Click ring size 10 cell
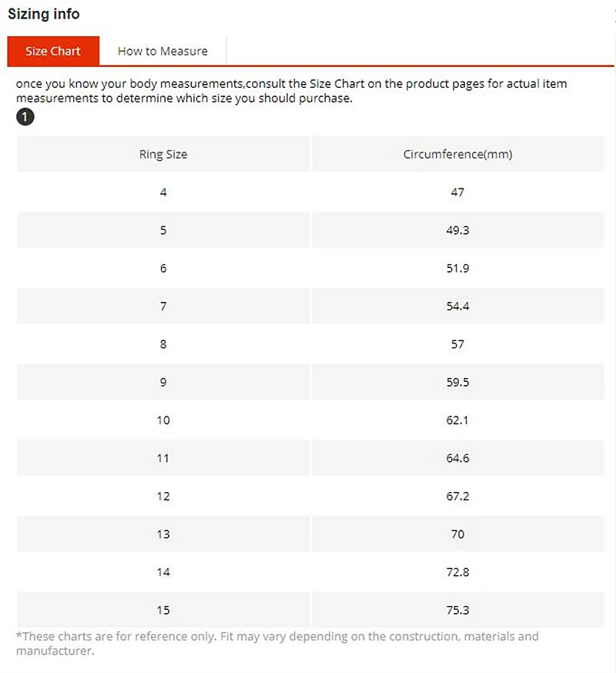Viewport: 616px width, 673px height. pos(163,420)
